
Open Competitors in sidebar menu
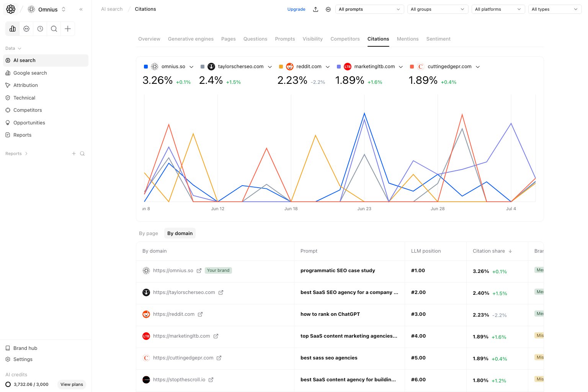[x=46, y=110]
